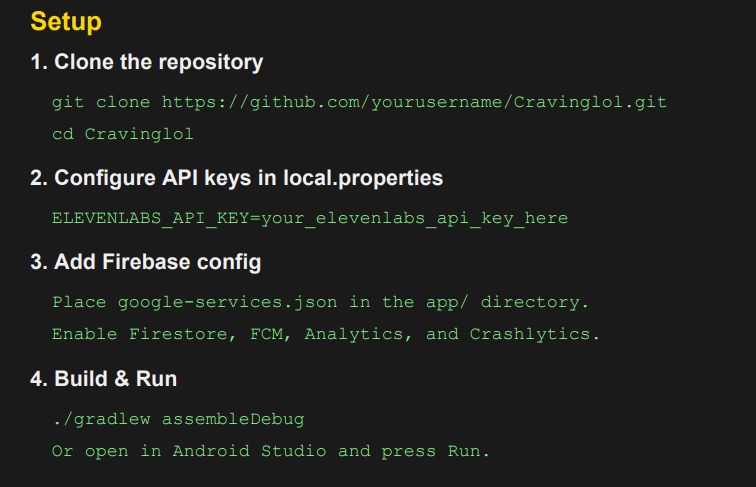
Task: Click the 'Place google-services.json' instruction line
Action: 320,302
